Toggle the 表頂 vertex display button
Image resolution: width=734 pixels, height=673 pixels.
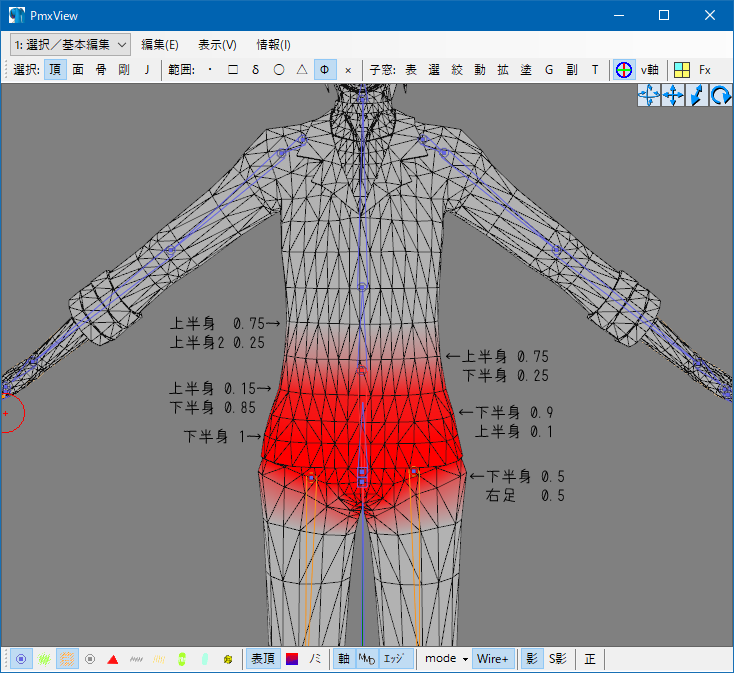(263, 659)
